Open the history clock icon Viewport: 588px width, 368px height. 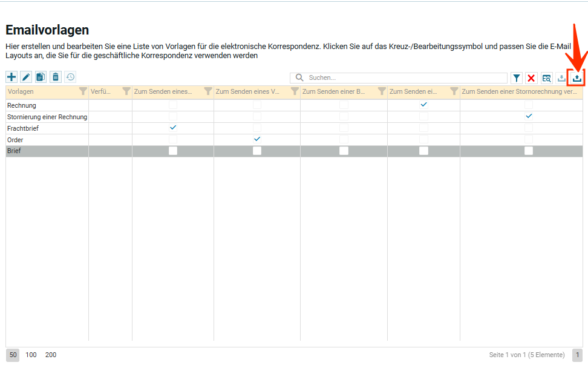click(70, 77)
